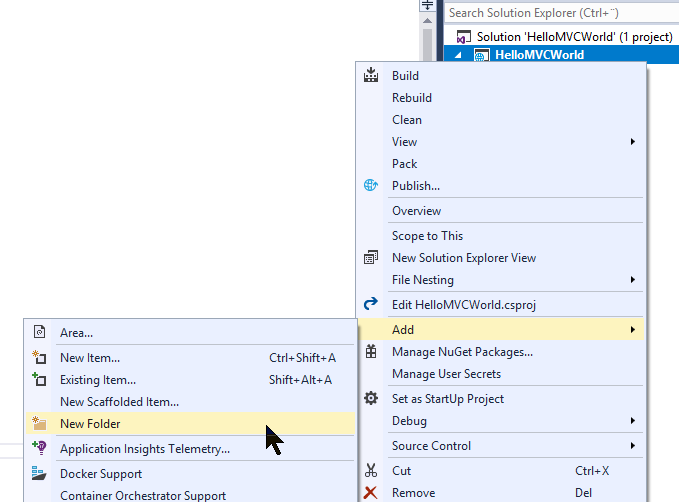Screen dimensions: 679x502
Task: Open the Source Control entry
Action: pyautogui.click(x=501, y=446)
